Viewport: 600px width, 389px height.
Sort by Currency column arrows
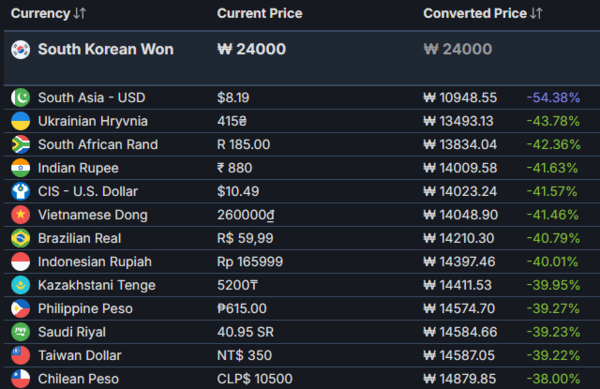80,13
